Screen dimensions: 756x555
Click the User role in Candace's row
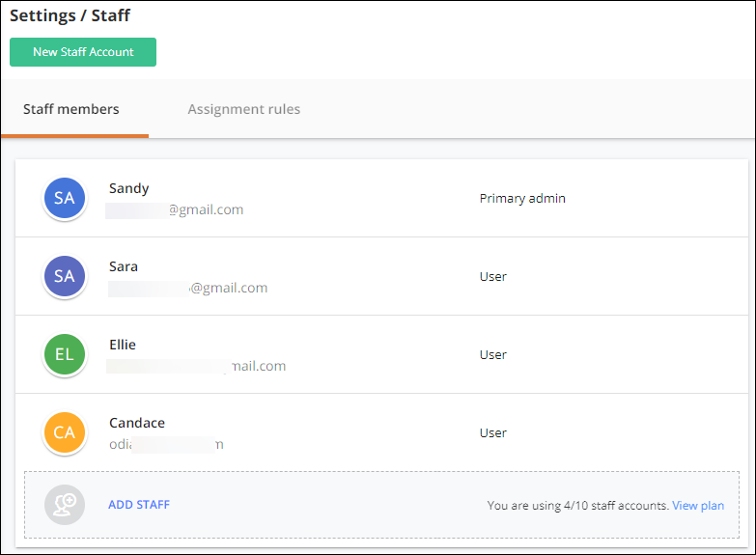point(492,433)
